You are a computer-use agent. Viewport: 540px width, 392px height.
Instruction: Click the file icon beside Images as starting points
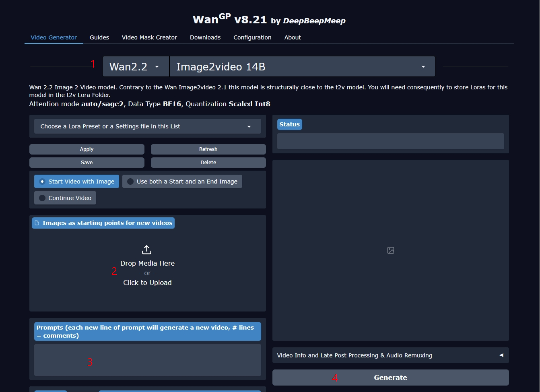[37, 223]
